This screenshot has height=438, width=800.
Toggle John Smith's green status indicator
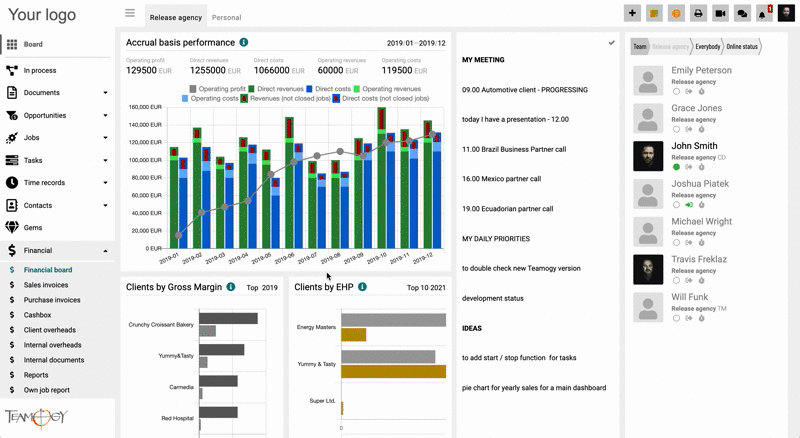pos(676,167)
